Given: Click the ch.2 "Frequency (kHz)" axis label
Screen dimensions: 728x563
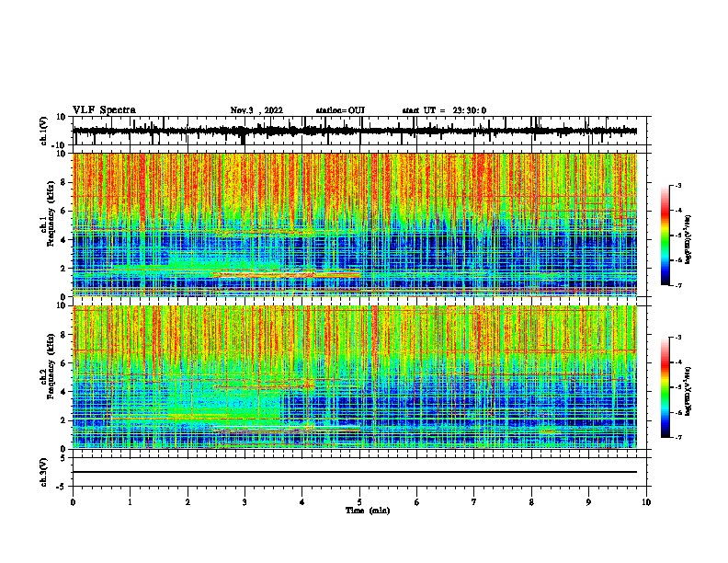Looking at the screenshot, I should point(51,366).
